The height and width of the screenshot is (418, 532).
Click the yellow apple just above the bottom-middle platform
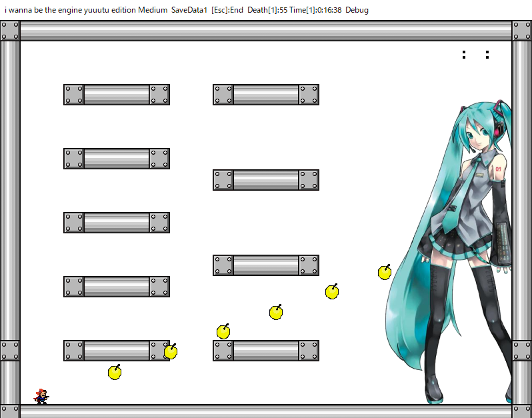click(223, 331)
